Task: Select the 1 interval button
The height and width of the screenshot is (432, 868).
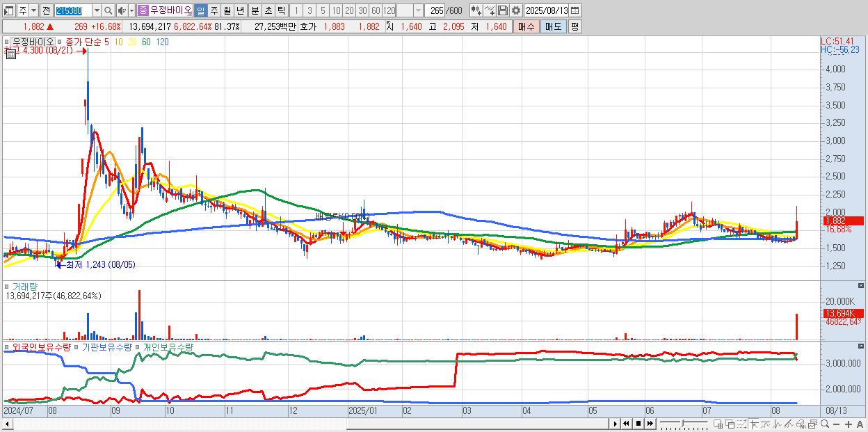Action: (x=296, y=10)
